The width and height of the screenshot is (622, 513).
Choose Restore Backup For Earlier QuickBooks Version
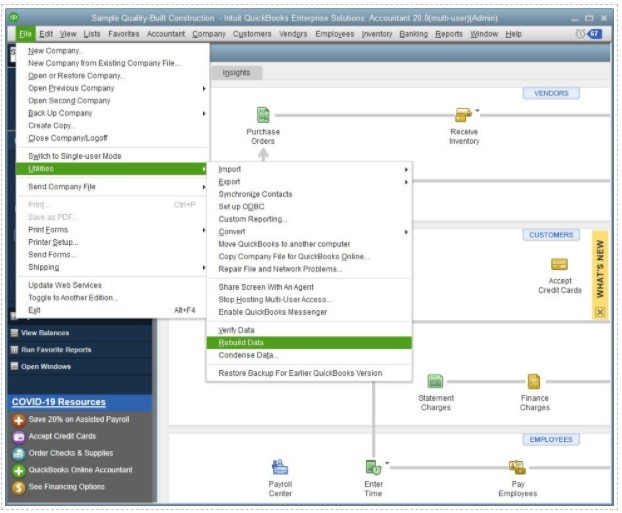[309, 373]
